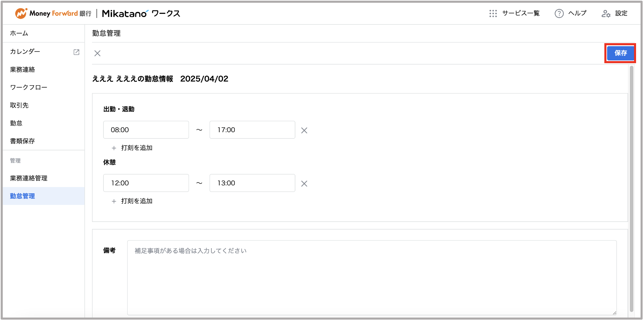Open 業務連絡管理 in the sidebar

coord(44,178)
